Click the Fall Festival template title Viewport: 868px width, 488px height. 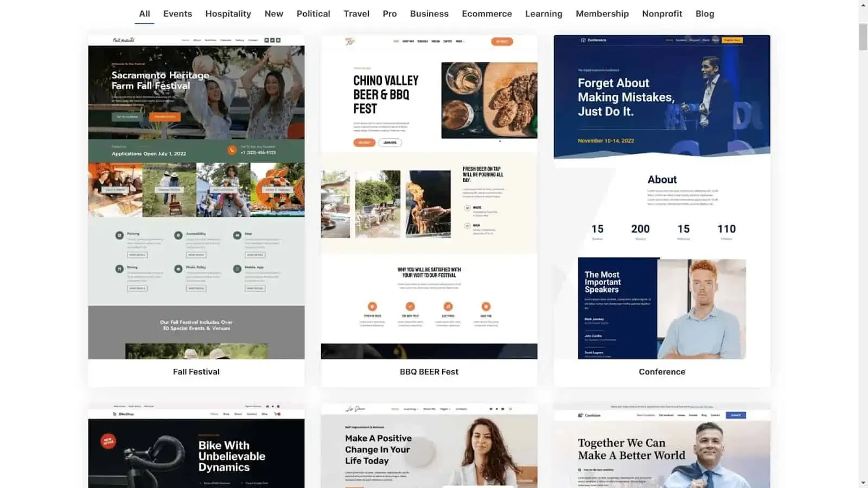196,371
